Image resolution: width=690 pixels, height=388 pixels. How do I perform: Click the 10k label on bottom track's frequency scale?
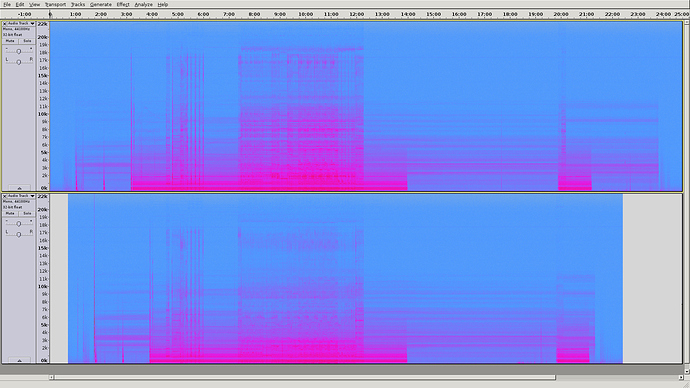(43, 286)
